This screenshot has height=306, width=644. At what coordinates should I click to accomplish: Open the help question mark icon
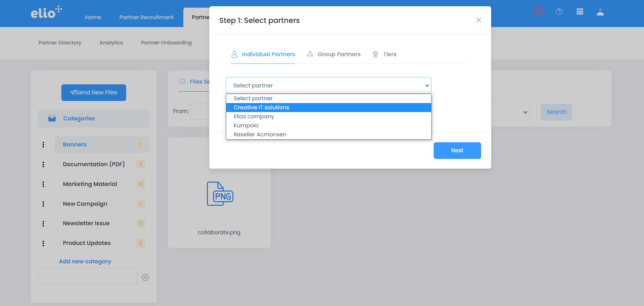(559, 12)
